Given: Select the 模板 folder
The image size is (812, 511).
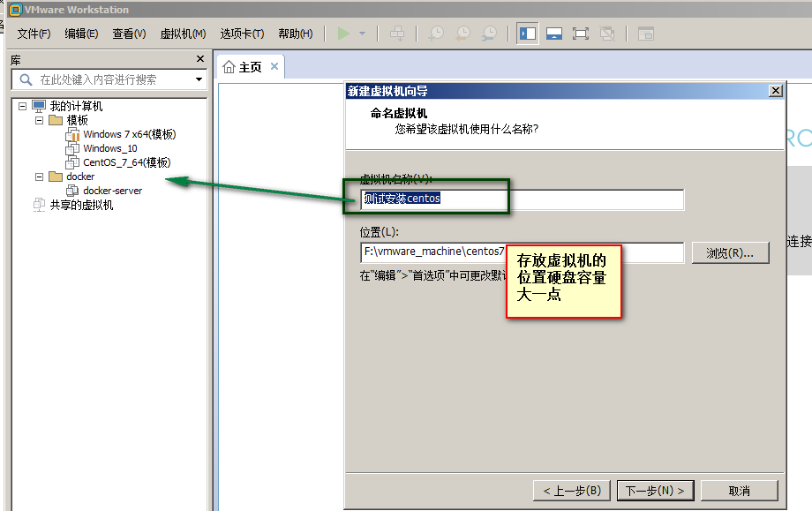Looking at the screenshot, I should (77, 120).
